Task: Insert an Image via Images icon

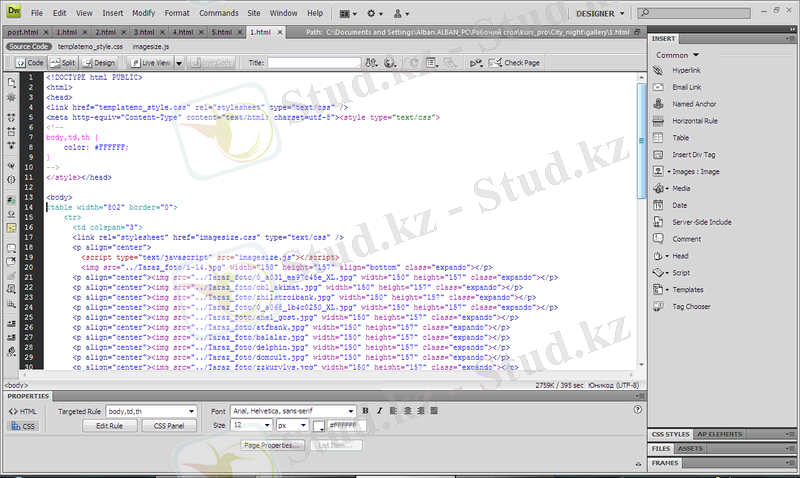Action: pos(658,171)
